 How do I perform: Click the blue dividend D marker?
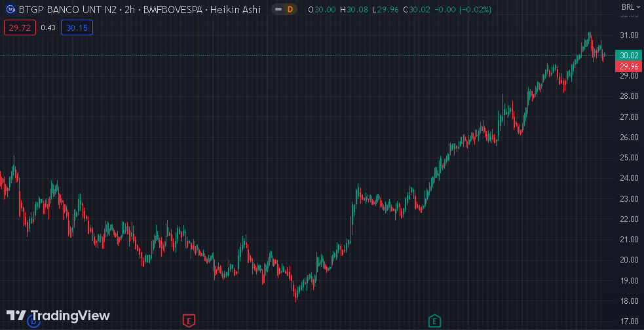tap(33, 320)
